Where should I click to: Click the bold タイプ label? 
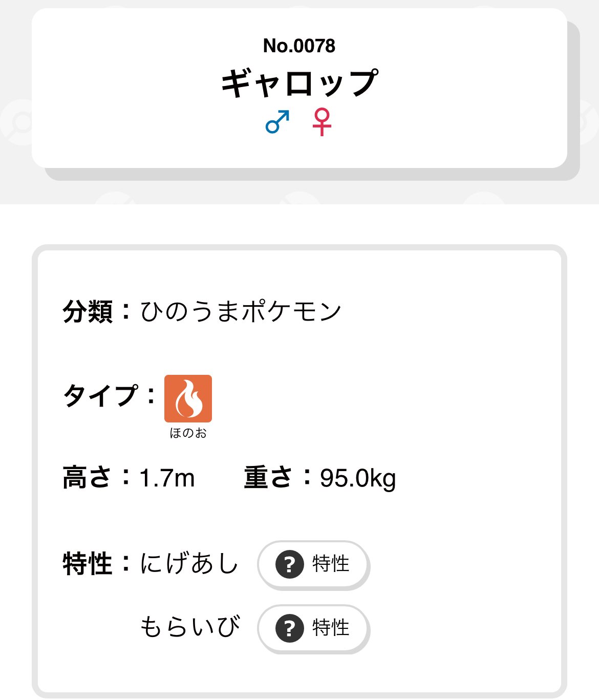tap(101, 396)
